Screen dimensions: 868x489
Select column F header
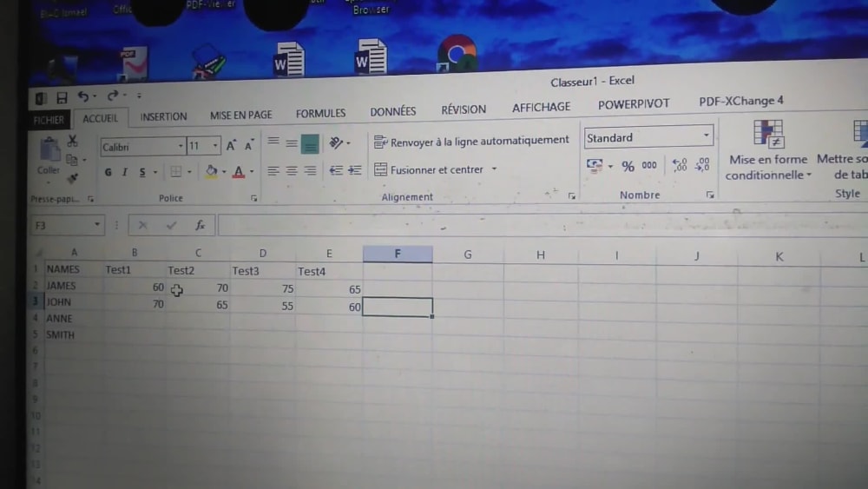pyautogui.click(x=398, y=254)
